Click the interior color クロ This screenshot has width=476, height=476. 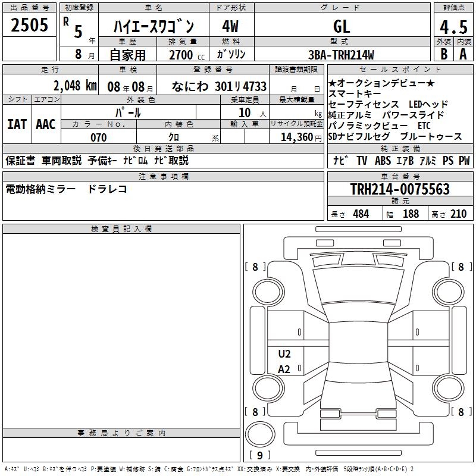tap(174, 137)
